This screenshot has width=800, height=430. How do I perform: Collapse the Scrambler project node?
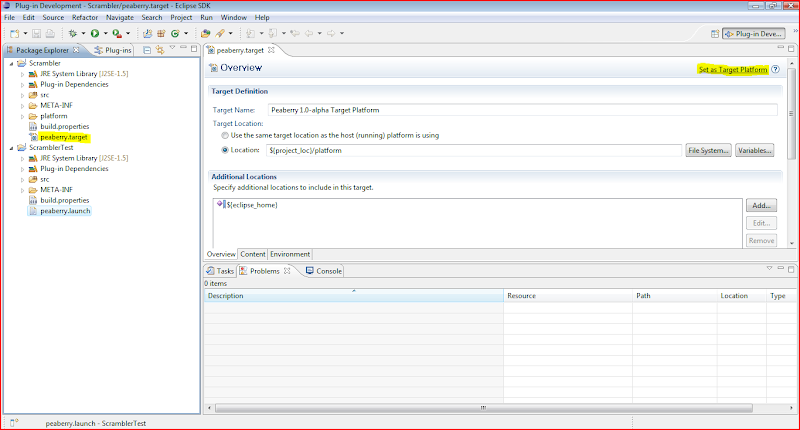[x=11, y=64]
